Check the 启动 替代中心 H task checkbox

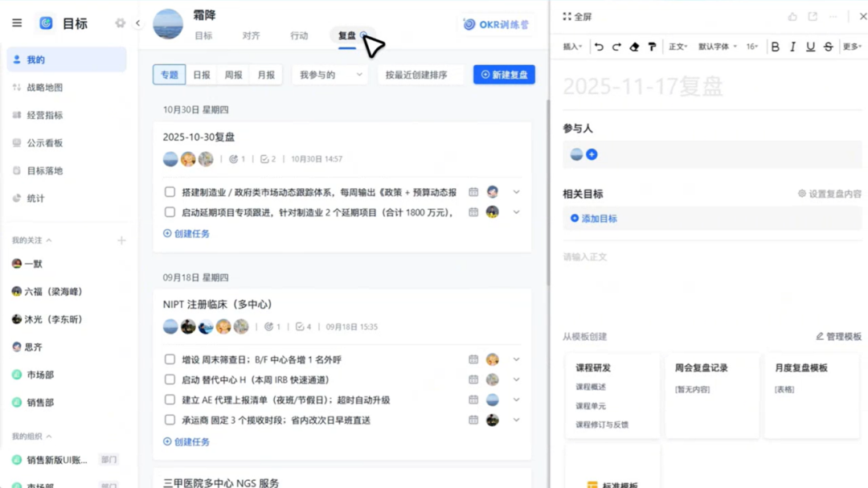170,379
